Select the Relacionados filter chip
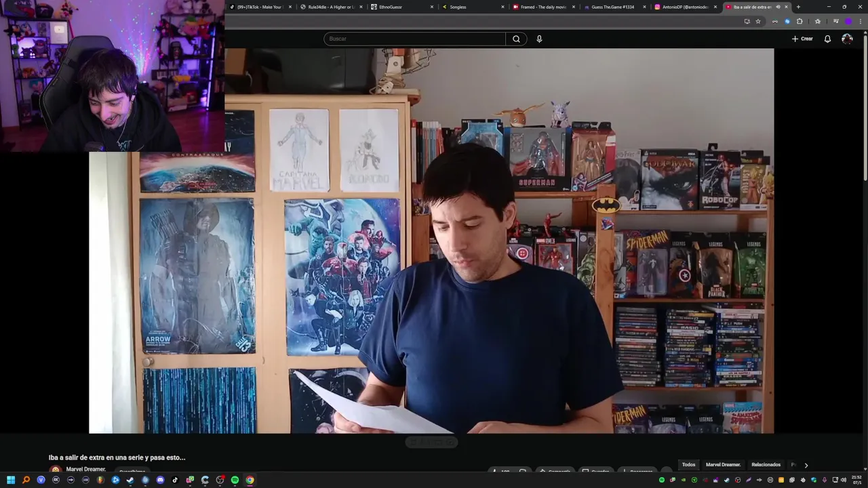The image size is (868, 488). pyautogui.click(x=766, y=464)
